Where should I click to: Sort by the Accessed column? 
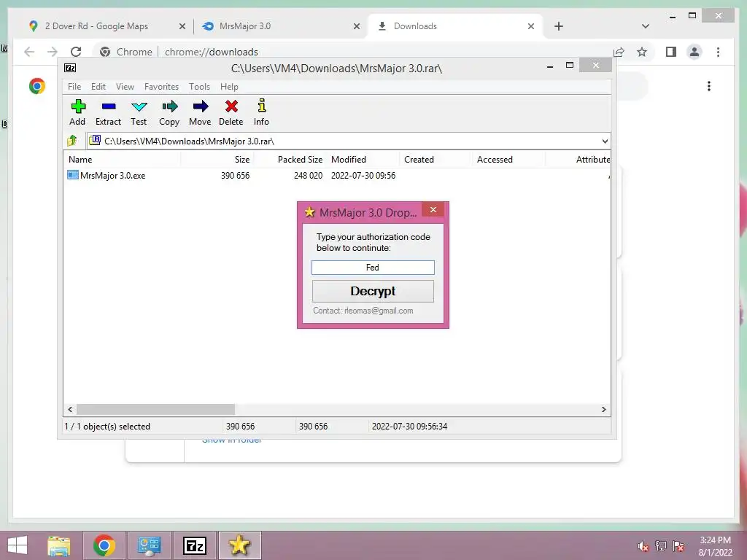coord(508,160)
